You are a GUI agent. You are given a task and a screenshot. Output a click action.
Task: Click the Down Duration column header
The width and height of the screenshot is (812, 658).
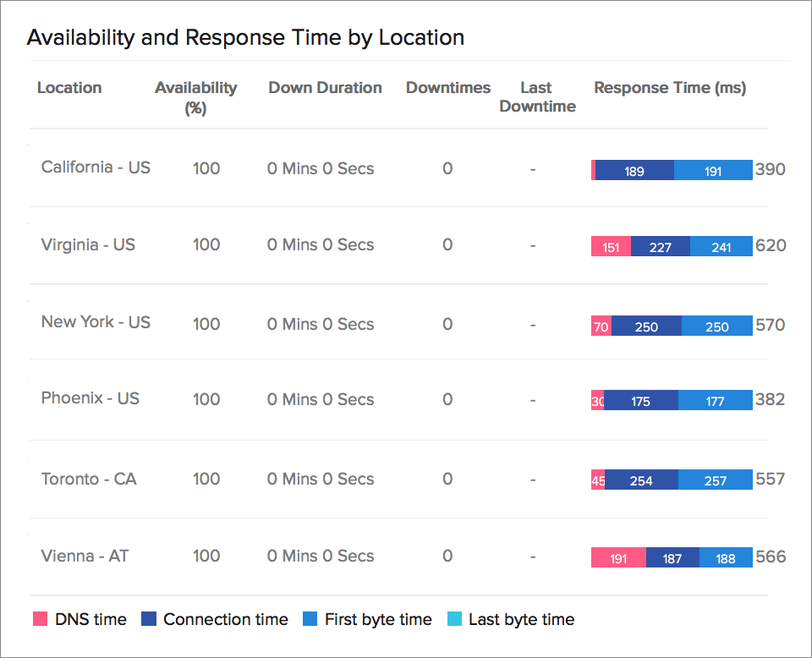click(325, 88)
